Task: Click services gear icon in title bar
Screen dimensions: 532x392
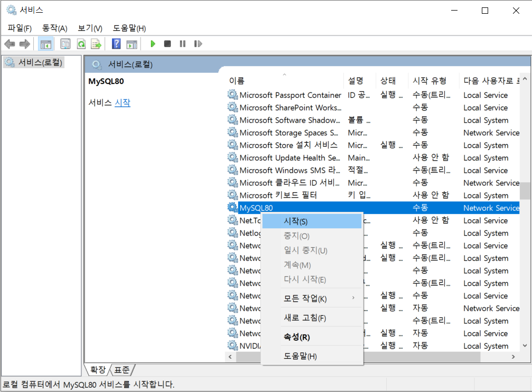Action: [x=12, y=10]
